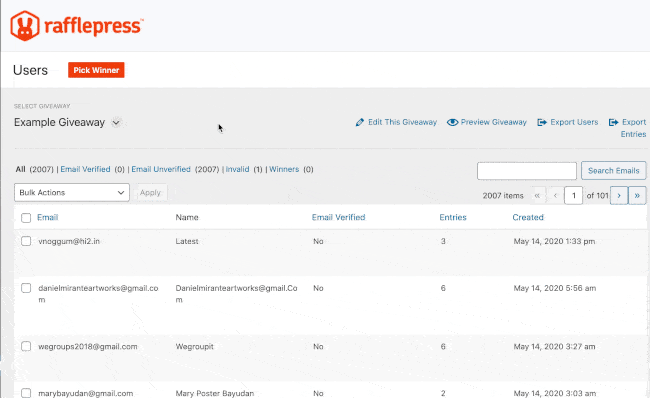Click the previous page arrow

[555, 195]
